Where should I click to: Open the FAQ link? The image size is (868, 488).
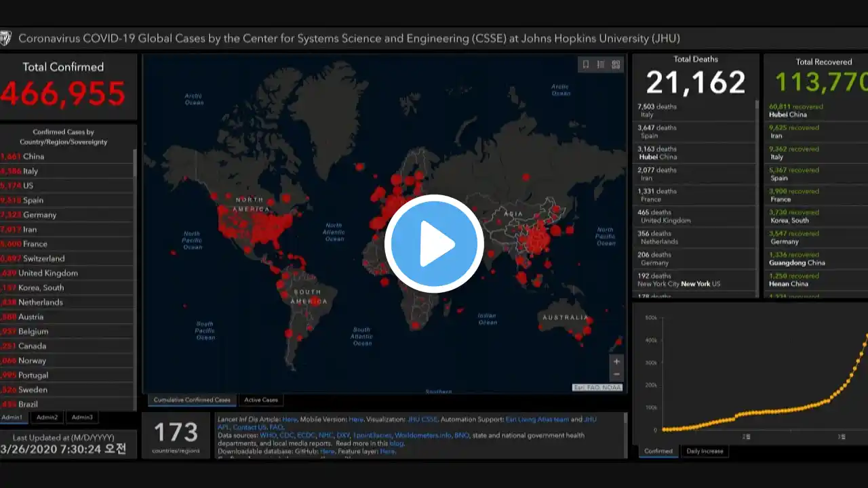pyautogui.click(x=276, y=428)
